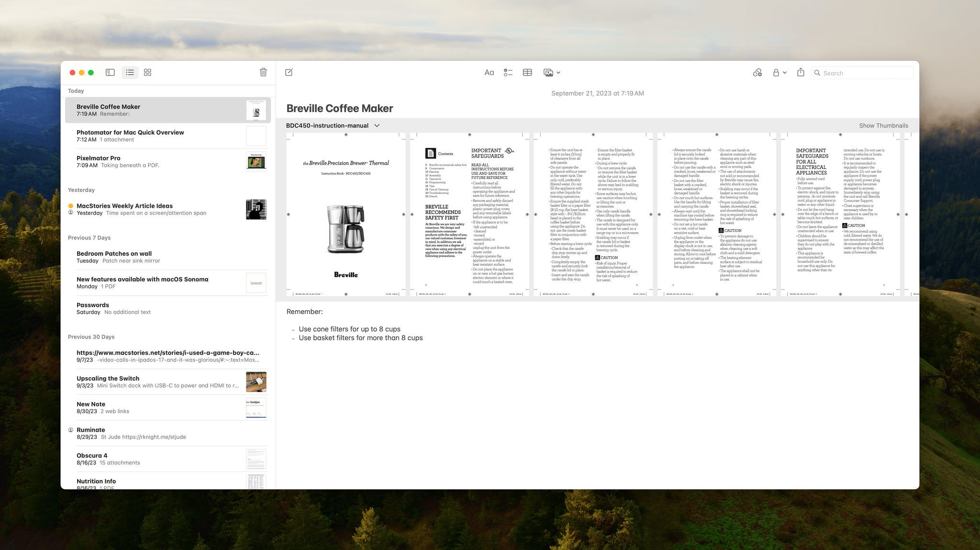Click Upscaling the Switch thumbnail

pyautogui.click(x=256, y=382)
